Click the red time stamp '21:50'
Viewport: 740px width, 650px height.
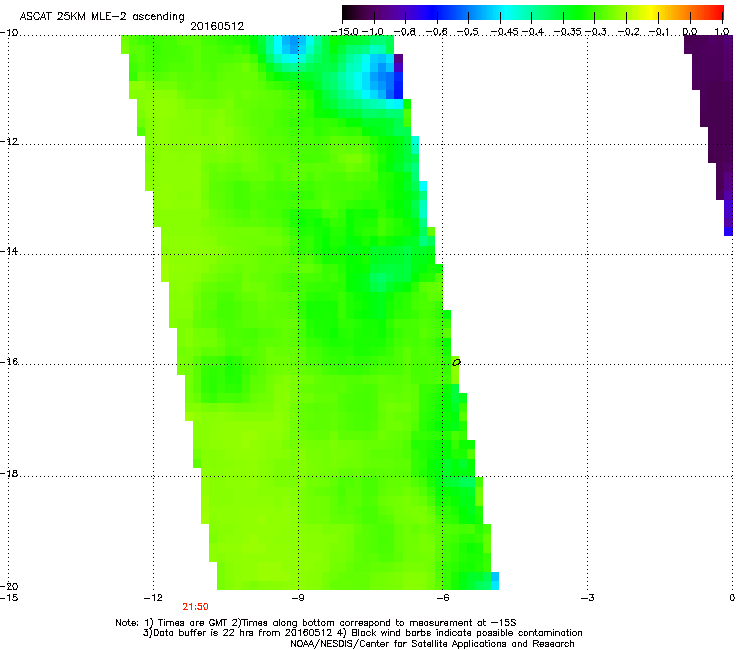[195, 607]
